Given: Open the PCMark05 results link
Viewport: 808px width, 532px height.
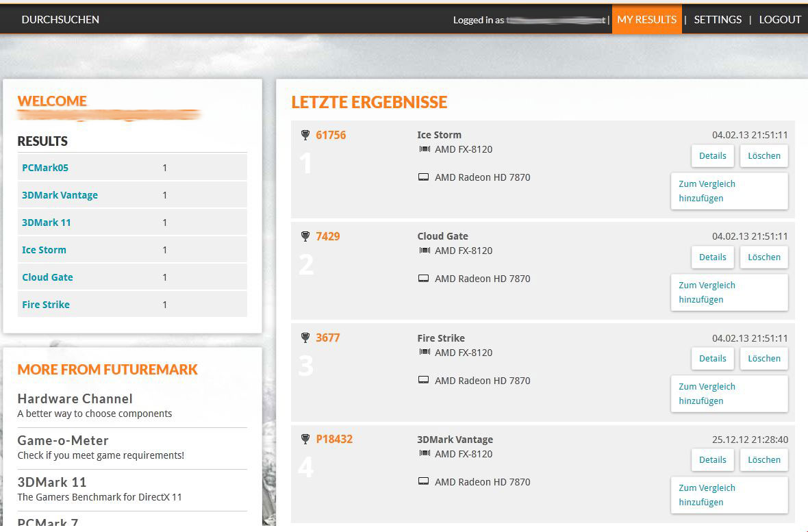Looking at the screenshot, I should point(45,168).
